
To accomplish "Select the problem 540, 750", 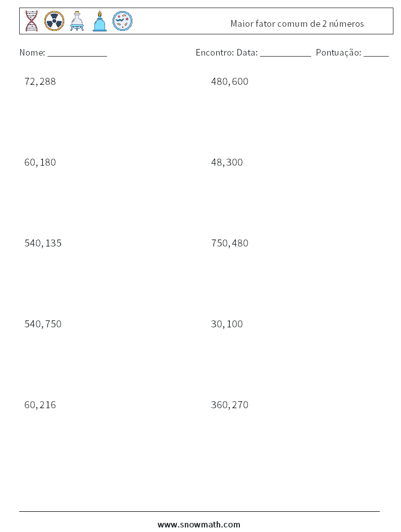I will 43,324.
